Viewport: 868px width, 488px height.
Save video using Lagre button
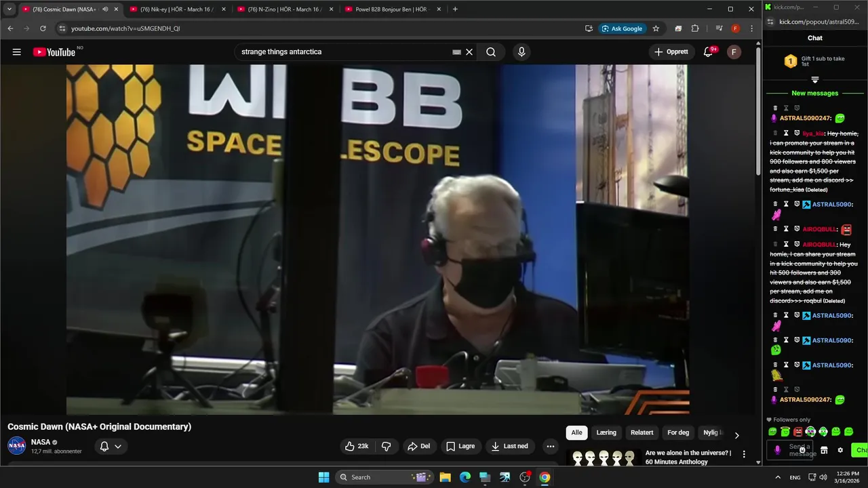[x=460, y=446]
